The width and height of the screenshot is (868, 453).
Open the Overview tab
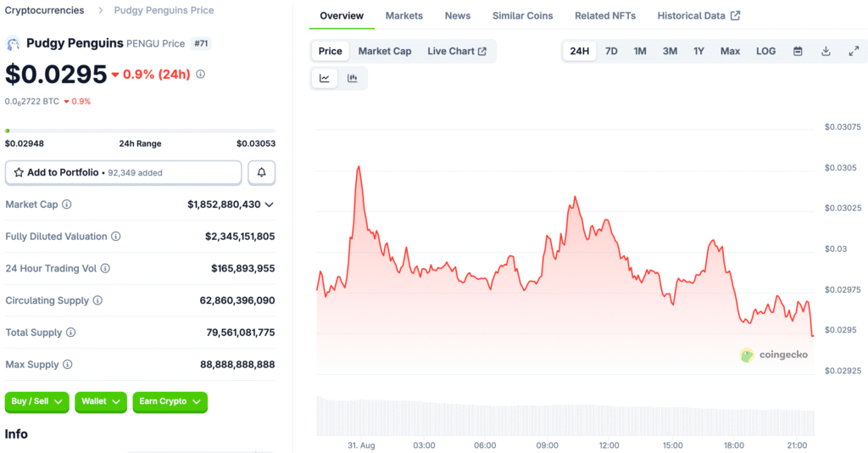(x=342, y=15)
